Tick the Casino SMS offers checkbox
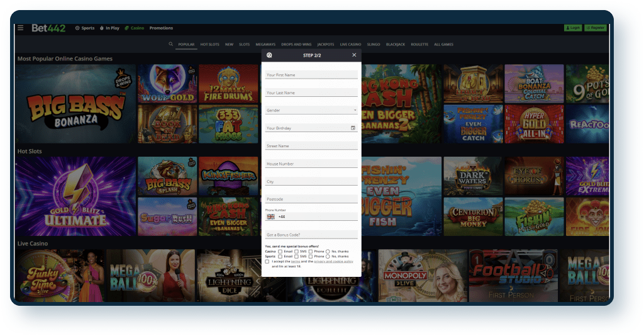 pyautogui.click(x=296, y=252)
